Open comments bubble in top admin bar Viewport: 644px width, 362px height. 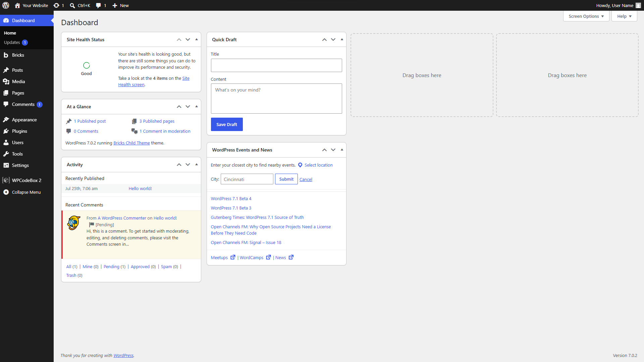click(98, 5)
